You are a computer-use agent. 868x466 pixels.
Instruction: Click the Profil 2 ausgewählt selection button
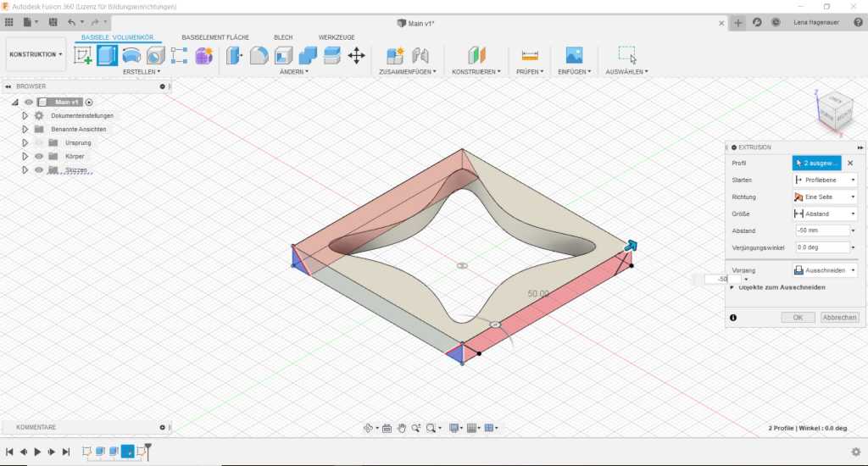816,164
